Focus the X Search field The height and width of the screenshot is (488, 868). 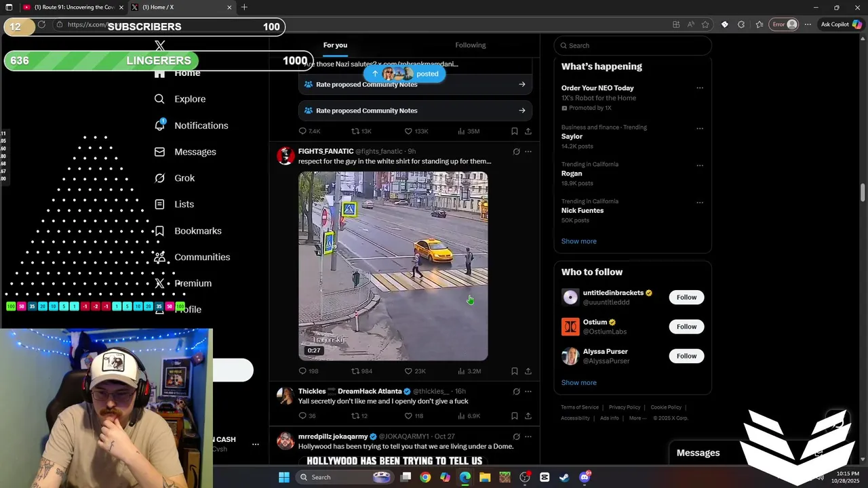pos(633,45)
